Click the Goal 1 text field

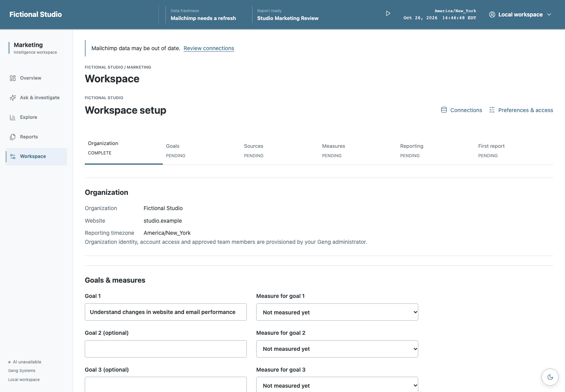click(x=166, y=312)
